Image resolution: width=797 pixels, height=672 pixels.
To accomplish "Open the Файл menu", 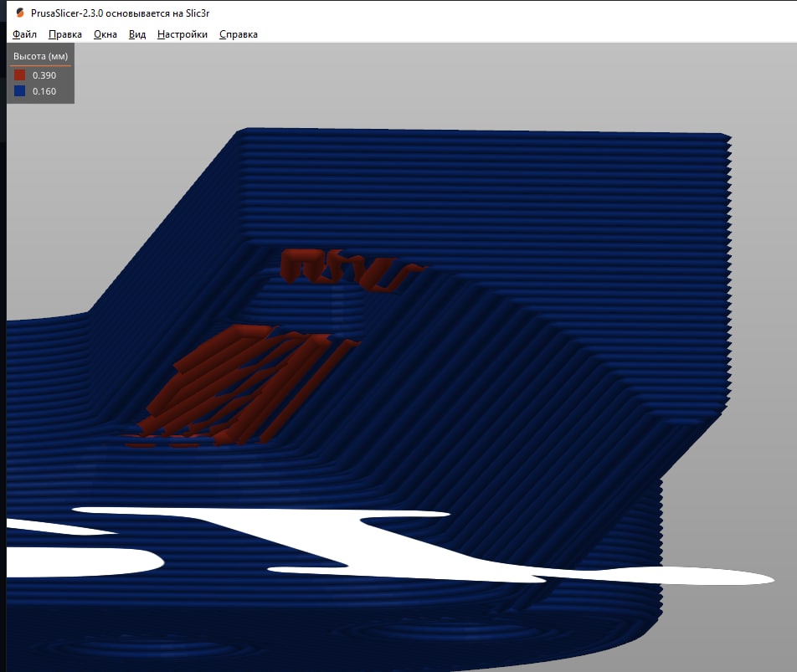I will click(24, 34).
